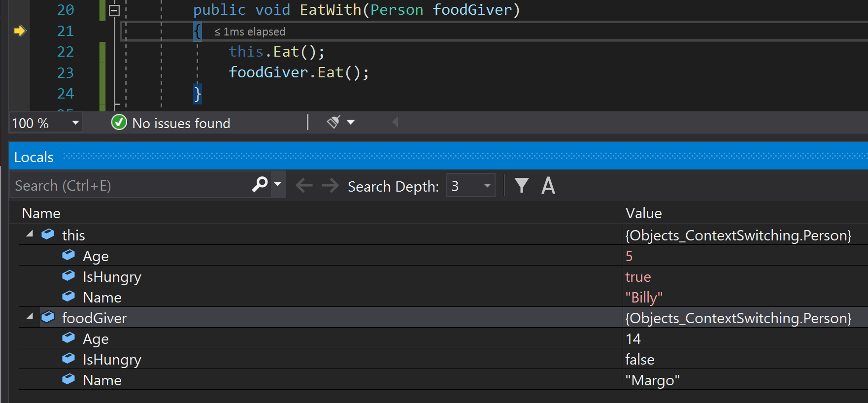Open the code cleanup profile dropdown arrow
Viewport: 868px width, 403px height.
(x=351, y=122)
